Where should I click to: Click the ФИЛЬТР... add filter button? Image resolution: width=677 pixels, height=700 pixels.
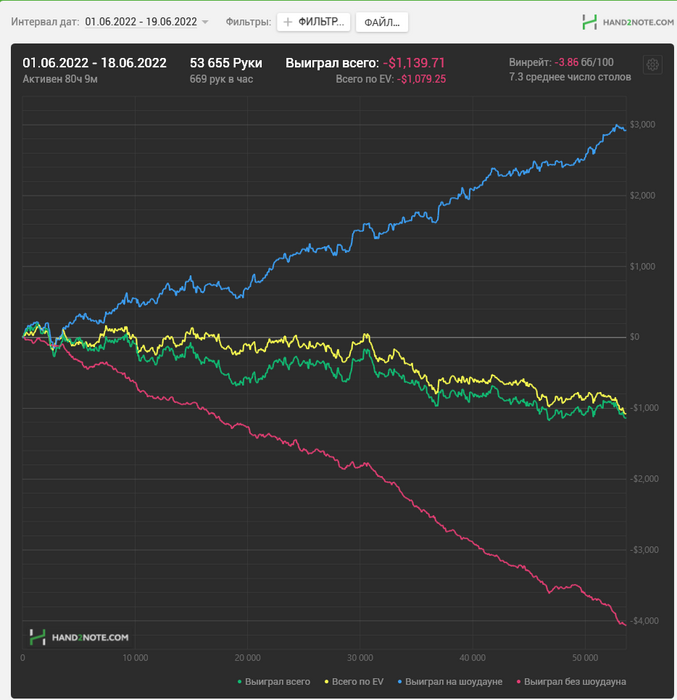313,22
